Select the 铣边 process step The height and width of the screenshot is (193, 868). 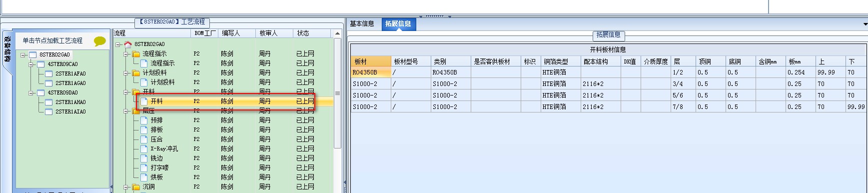[157, 158]
